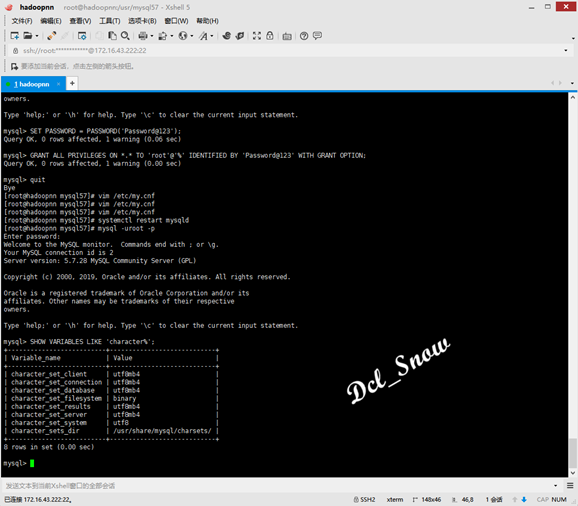This screenshot has width=578, height=506.
Task: Click add-current-session arrow icon below address bar
Action: (x=14, y=66)
